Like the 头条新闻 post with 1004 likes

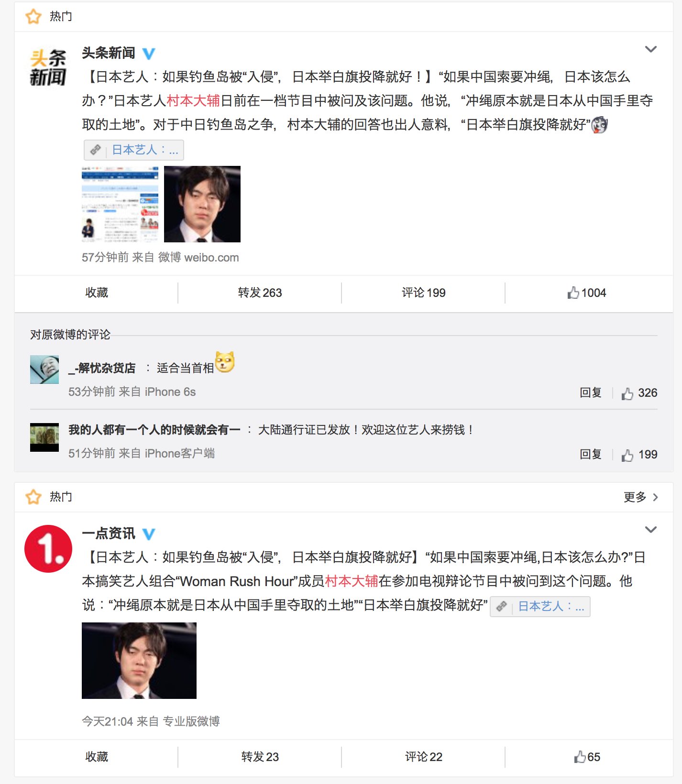tap(587, 293)
